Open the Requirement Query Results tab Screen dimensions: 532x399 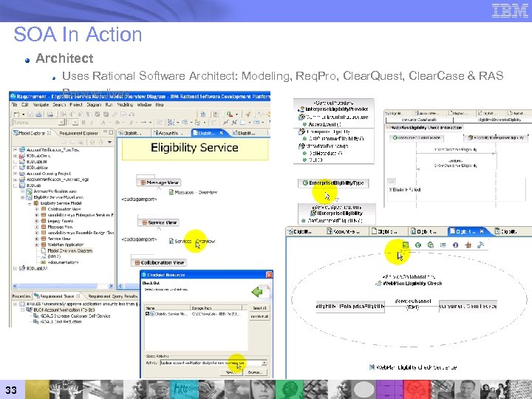[x=112, y=296]
